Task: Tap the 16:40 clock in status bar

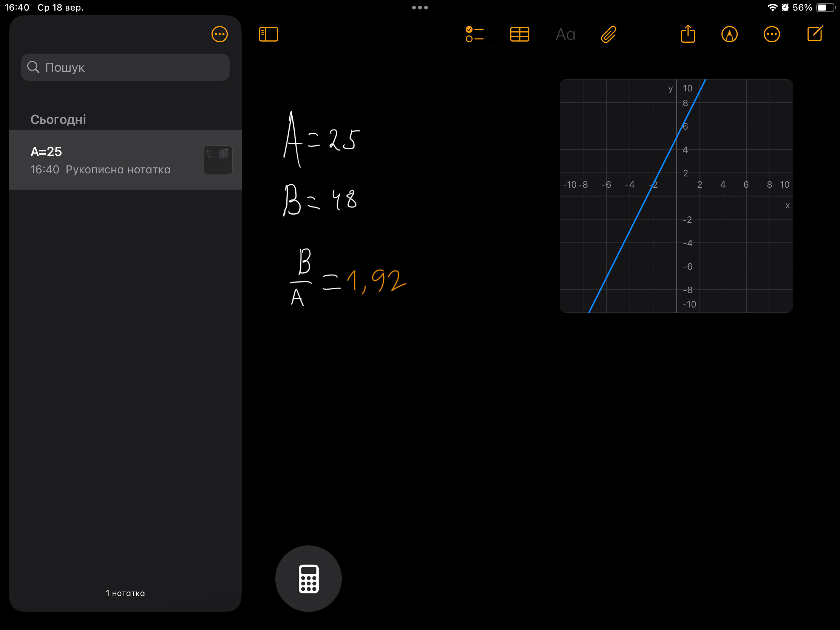Action: click(17, 8)
